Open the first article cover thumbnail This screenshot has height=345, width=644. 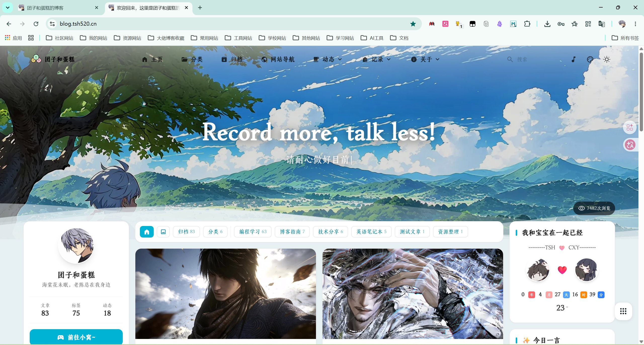tap(226, 294)
